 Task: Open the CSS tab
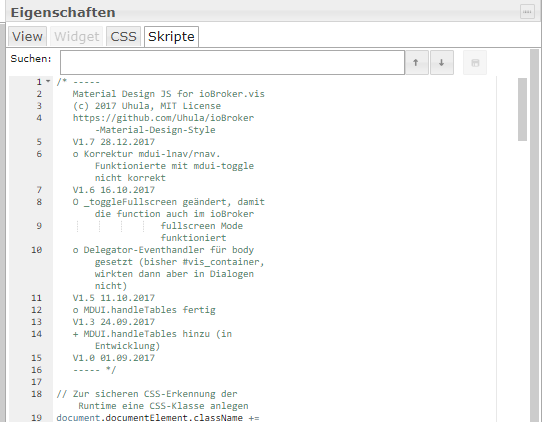point(123,36)
